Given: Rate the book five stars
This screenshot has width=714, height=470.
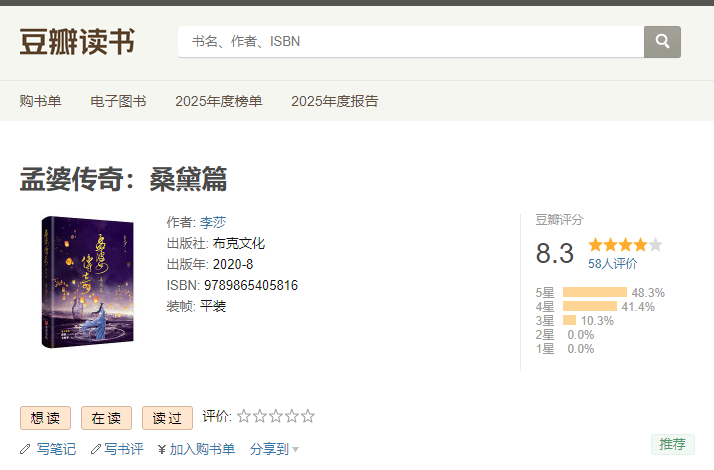Looking at the screenshot, I should (308, 416).
